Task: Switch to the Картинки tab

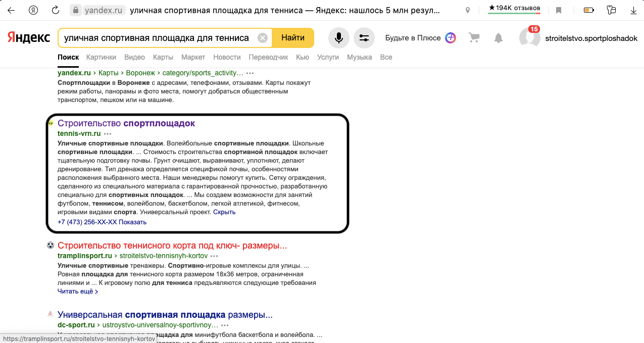Action: 101,57
